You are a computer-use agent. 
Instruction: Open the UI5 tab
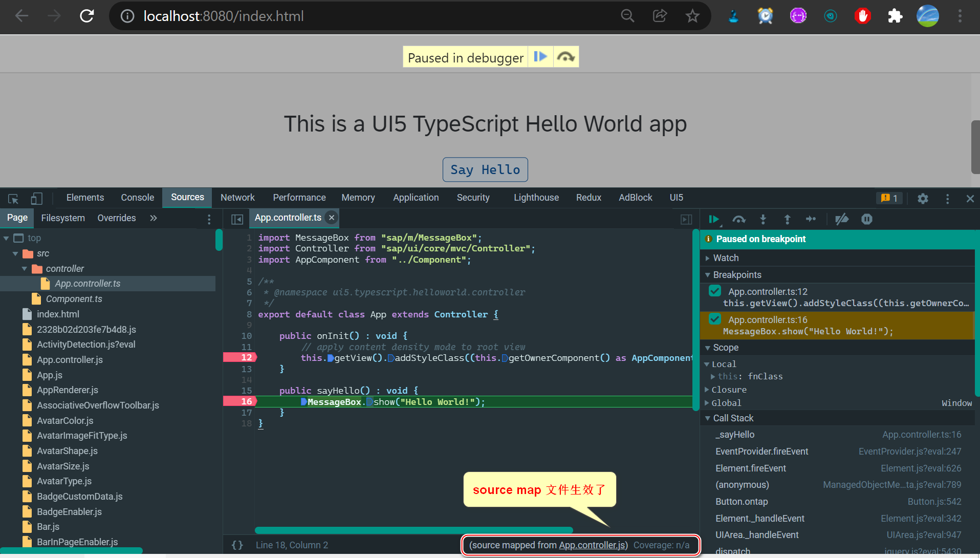click(676, 198)
